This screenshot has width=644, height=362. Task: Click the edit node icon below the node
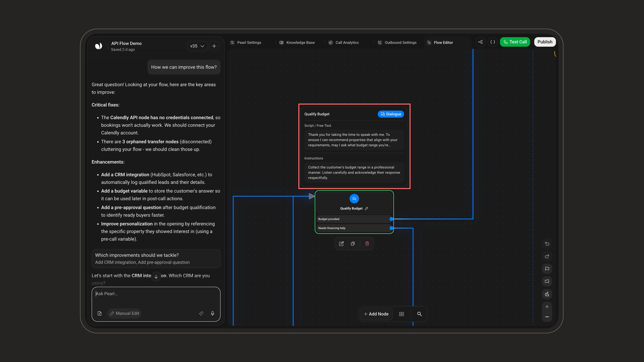[x=341, y=244]
